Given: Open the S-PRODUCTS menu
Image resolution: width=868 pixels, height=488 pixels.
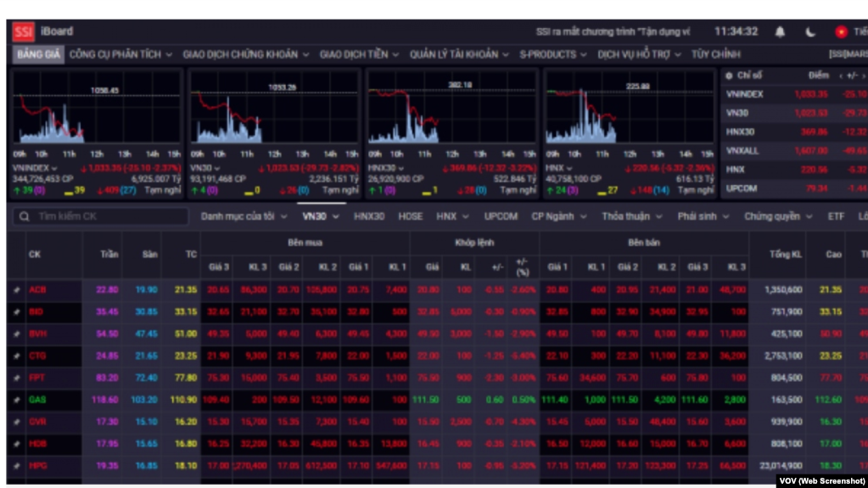Looking at the screenshot, I should pos(552,54).
